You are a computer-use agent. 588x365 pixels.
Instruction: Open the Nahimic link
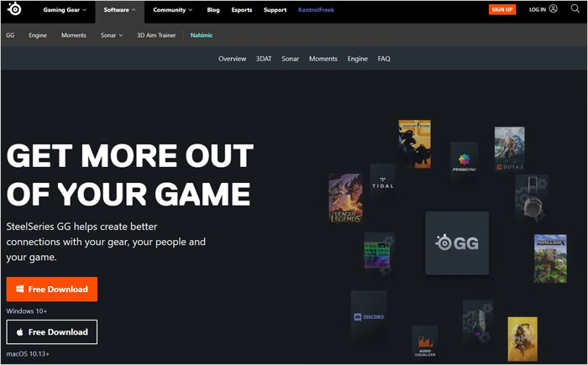(x=202, y=35)
